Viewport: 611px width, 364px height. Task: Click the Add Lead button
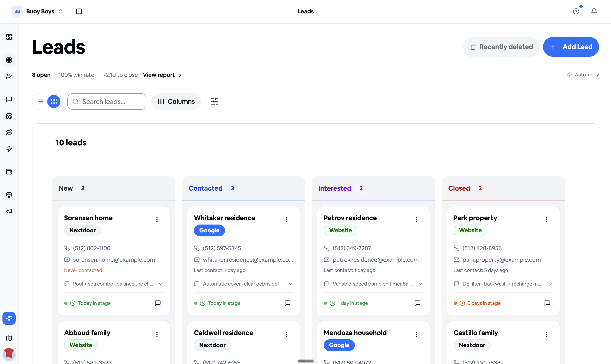[571, 47]
